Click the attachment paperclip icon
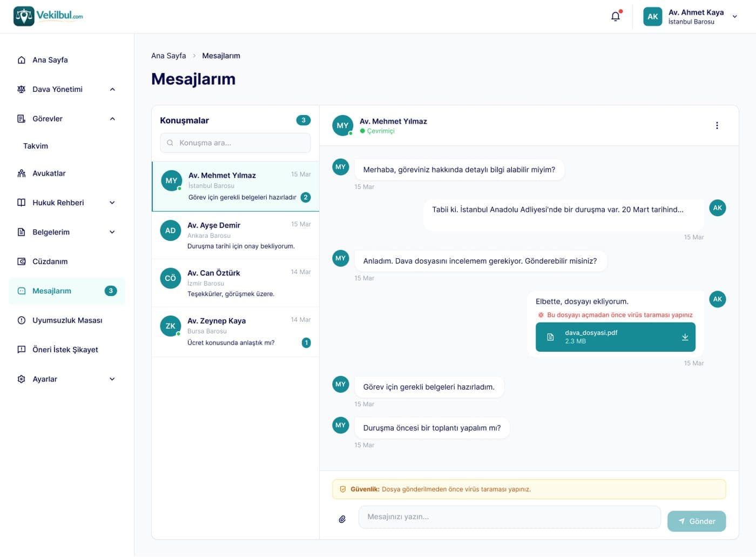 [342, 519]
